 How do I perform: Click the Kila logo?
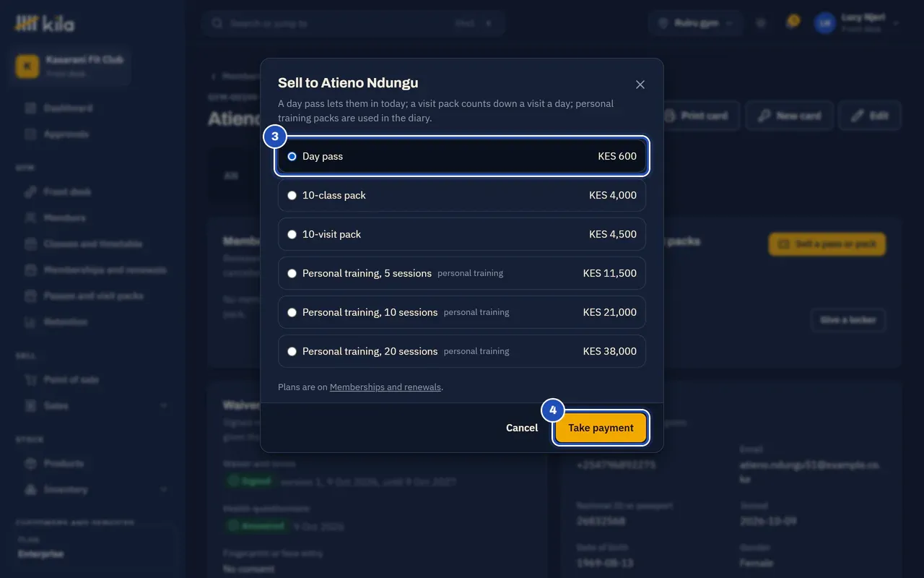click(45, 23)
